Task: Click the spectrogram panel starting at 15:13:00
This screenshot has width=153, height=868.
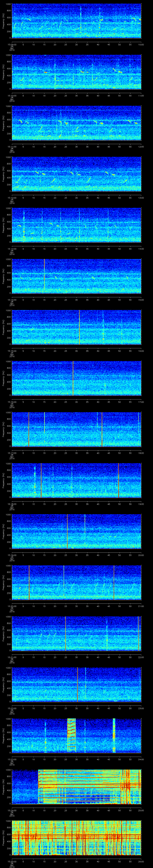Action: (x=76, y=225)
